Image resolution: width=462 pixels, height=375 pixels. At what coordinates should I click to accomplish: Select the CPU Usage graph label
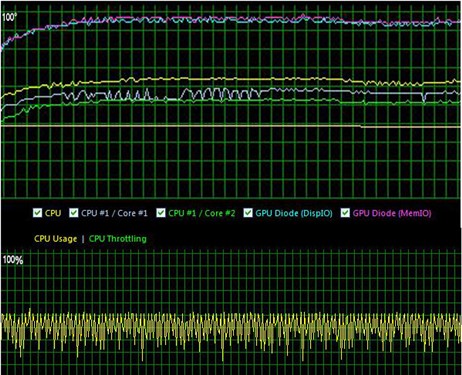(x=56, y=239)
